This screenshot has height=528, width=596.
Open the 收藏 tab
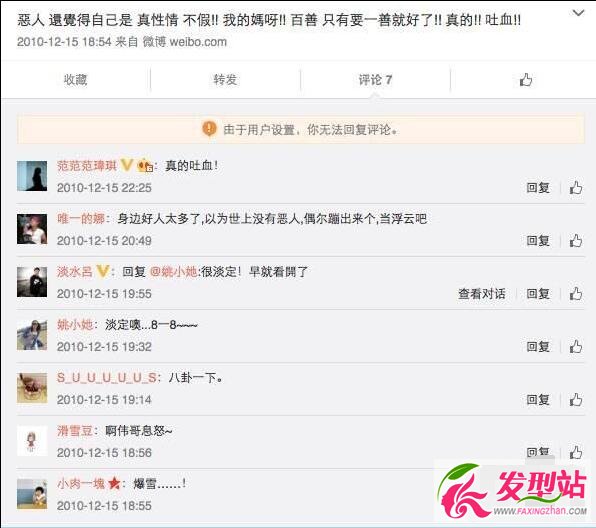[75, 80]
